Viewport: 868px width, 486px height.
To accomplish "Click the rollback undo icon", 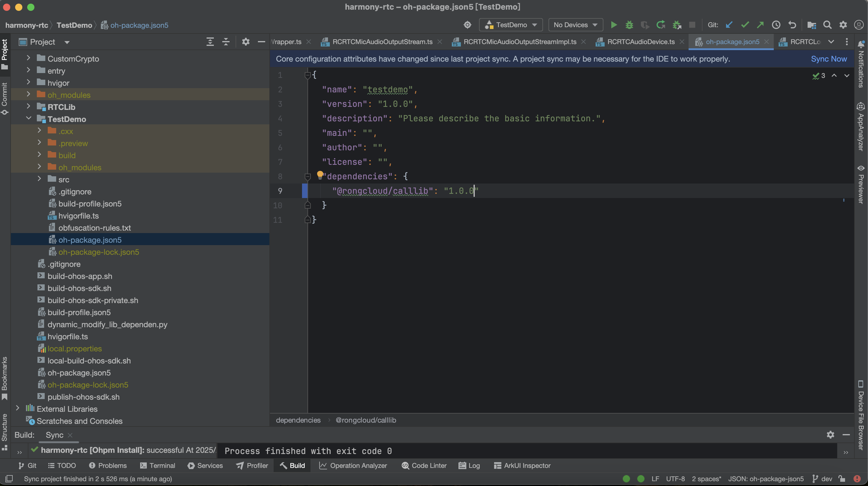I will point(792,25).
